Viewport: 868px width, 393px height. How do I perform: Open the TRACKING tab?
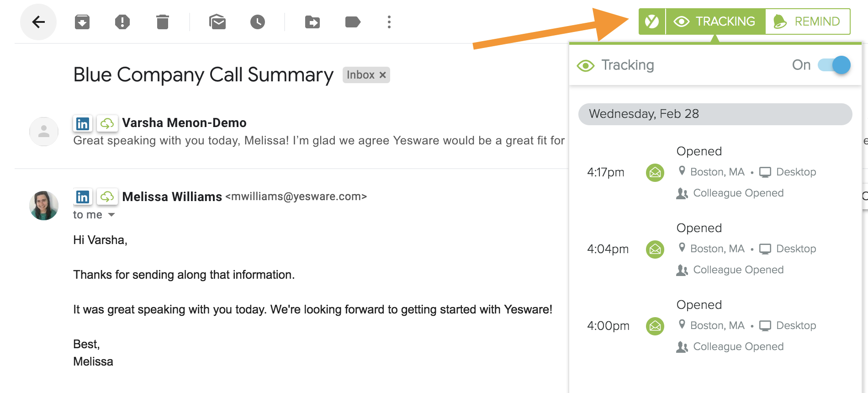point(715,21)
